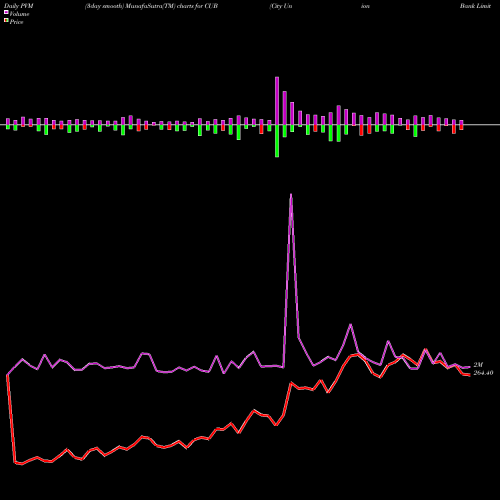The image size is (500, 500).
Task: Click the tallest magenta volume bar
Action: [277, 101]
